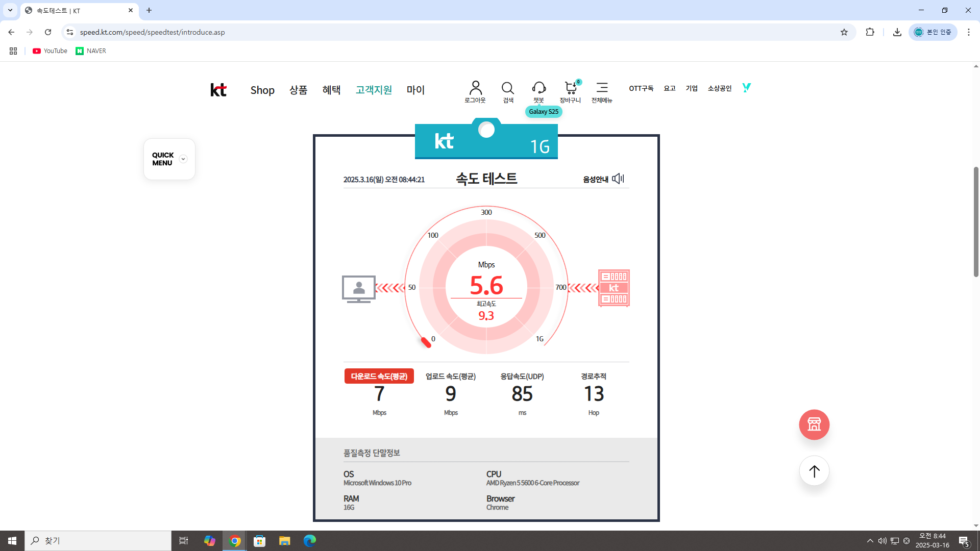Viewport: 980px width, 551px height.
Task: Open the 고객지원 menu
Action: pos(374,90)
